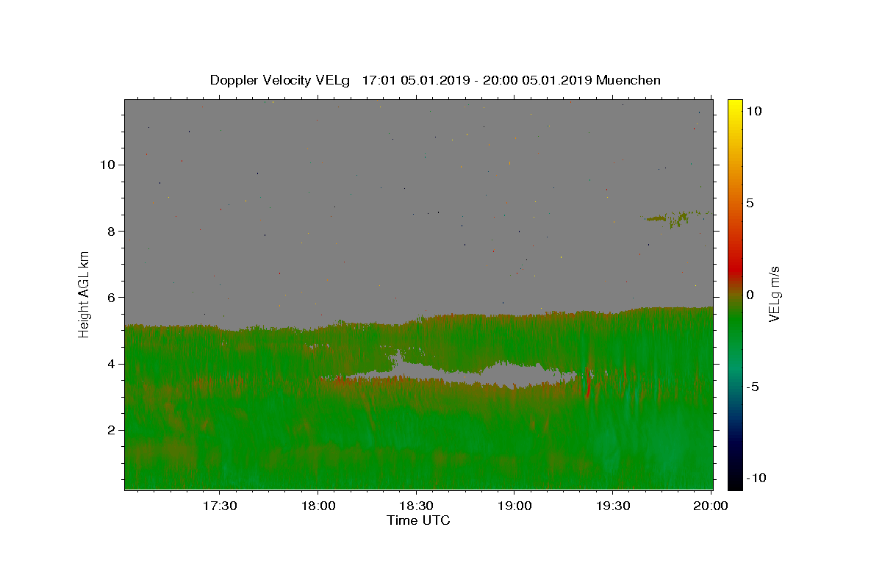Click the dark bottom of the colorbar
This screenshot has height=588, width=882.
735,478
